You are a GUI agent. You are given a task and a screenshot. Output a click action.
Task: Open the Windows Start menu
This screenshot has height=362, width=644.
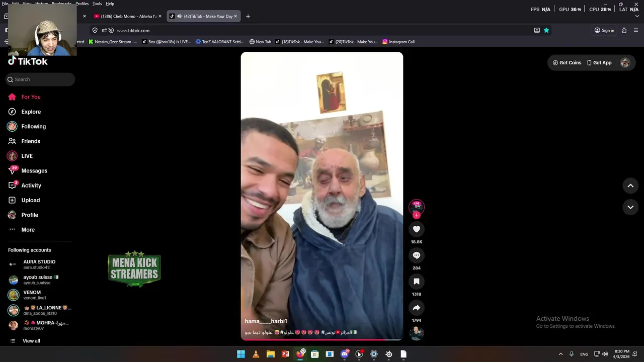click(241, 354)
